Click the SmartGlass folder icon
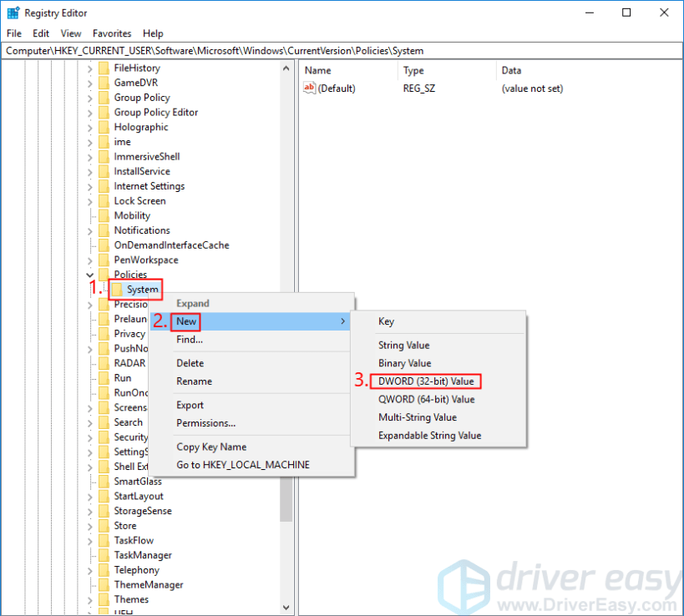This screenshot has height=616, width=684. coord(106,481)
